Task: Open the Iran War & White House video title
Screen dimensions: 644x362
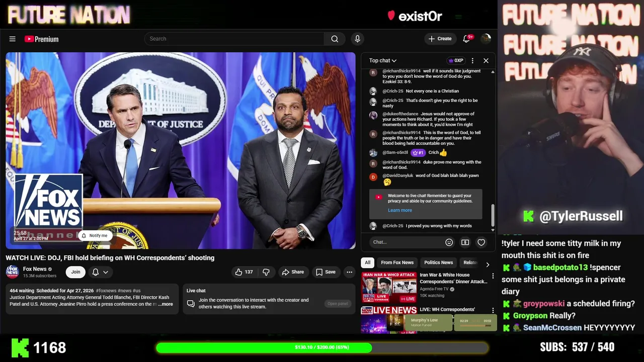Action: point(453,278)
